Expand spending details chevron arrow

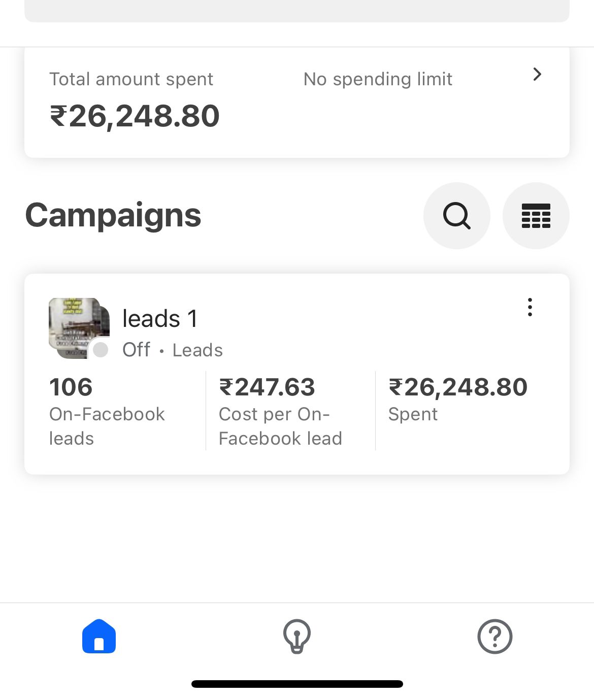tap(537, 75)
